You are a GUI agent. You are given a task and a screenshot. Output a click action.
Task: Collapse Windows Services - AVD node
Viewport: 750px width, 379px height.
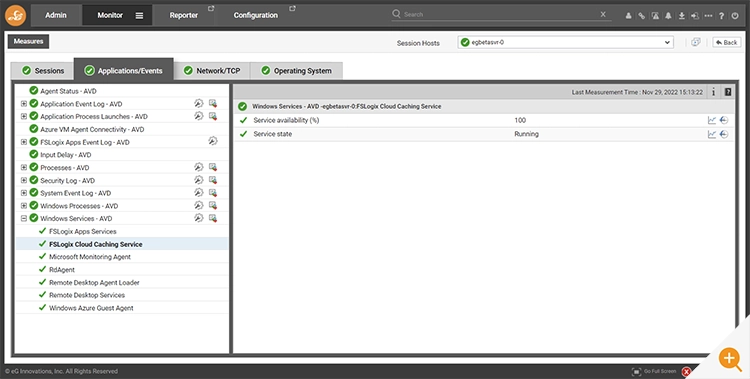tap(23, 218)
